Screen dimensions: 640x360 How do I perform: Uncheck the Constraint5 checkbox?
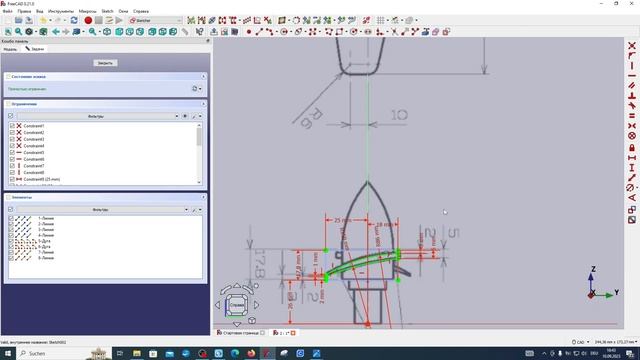12,152
